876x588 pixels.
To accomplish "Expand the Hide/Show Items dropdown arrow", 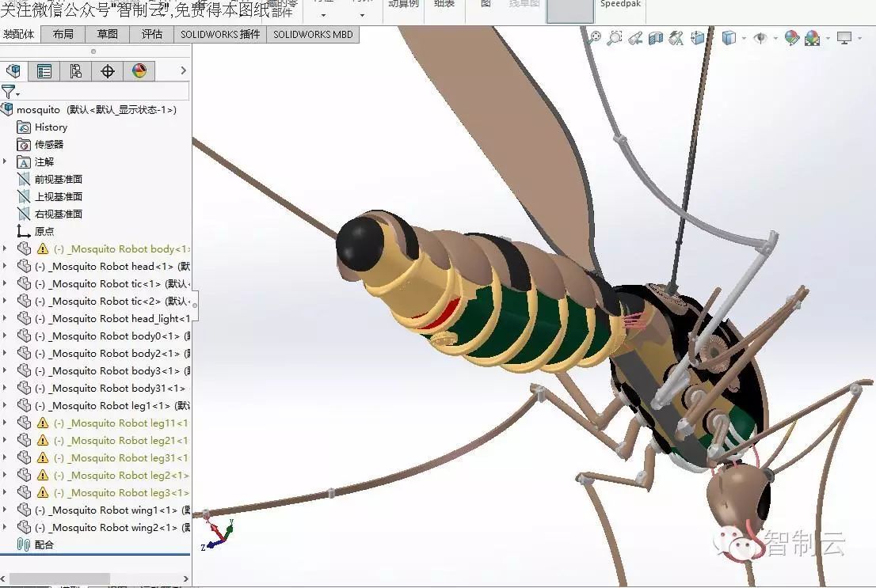I will point(775,38).
